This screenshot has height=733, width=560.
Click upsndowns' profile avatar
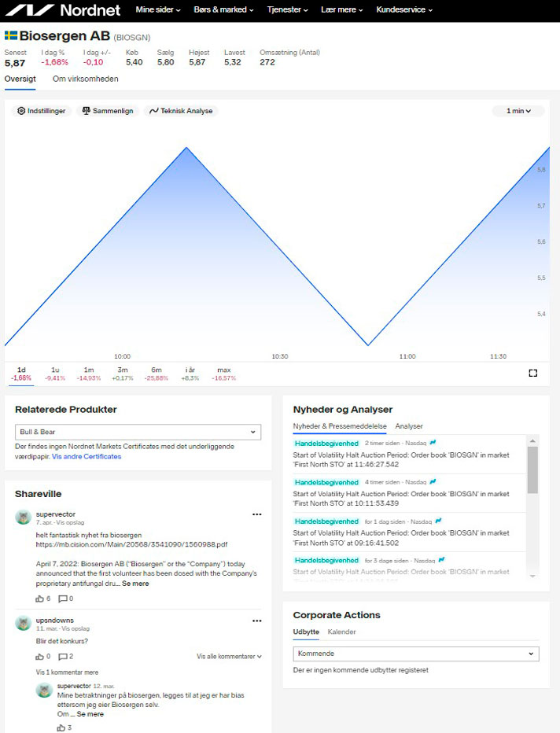pos(24,623)
